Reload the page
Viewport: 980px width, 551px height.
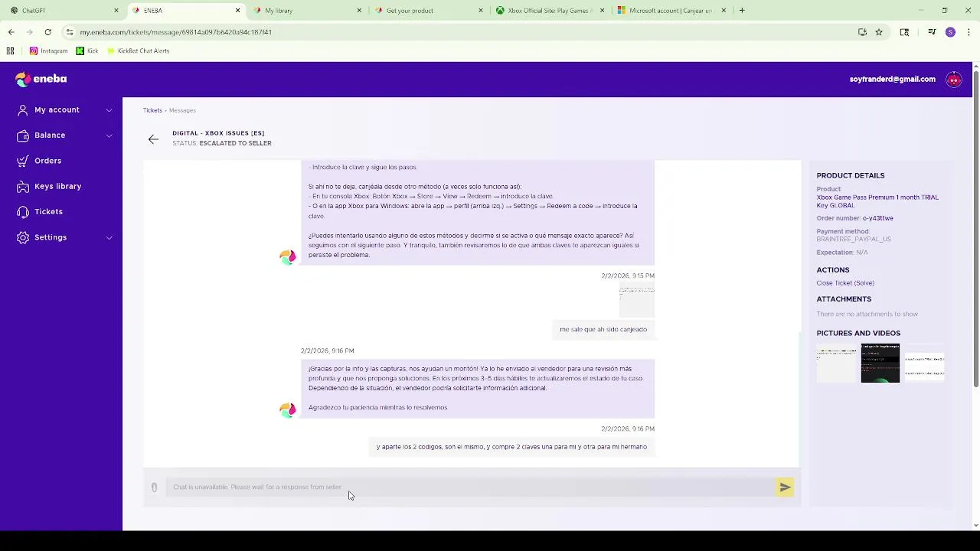(47, 32)
